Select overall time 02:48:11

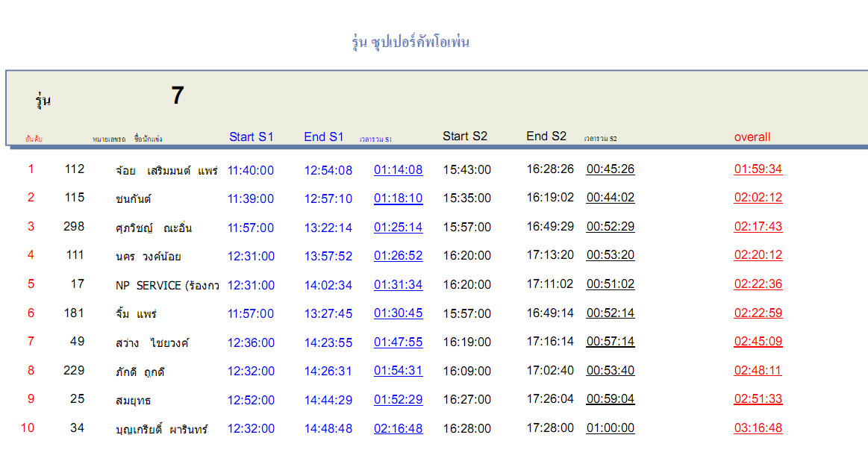tap(758, 371)
